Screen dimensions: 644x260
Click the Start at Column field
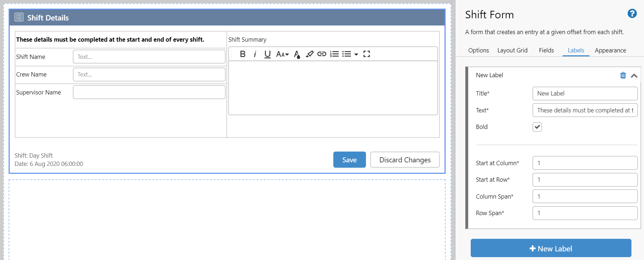[x=585, y=163]
